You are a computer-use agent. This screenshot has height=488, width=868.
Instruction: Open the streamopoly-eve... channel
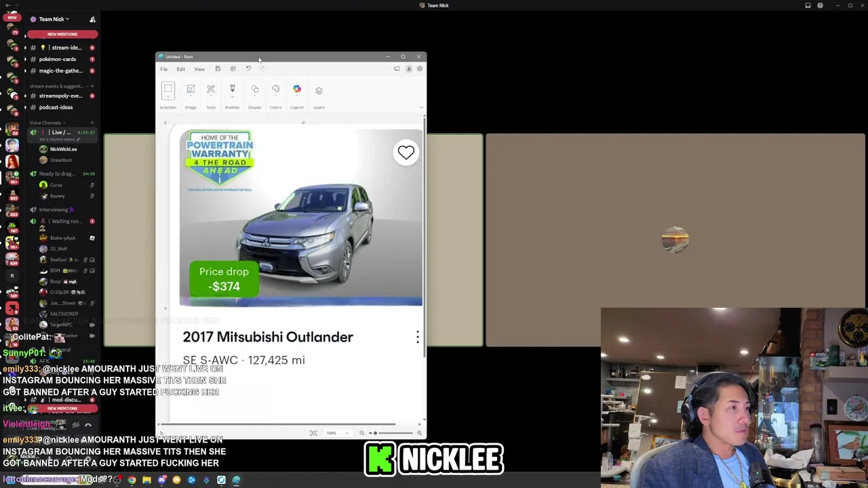pos(61,96)
